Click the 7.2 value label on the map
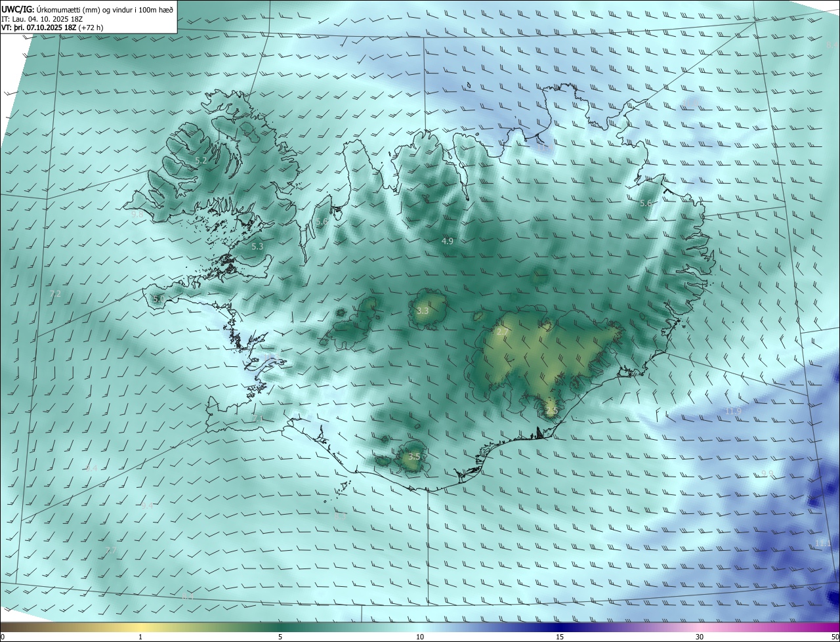840x642 pixels. tap(55, 293)
